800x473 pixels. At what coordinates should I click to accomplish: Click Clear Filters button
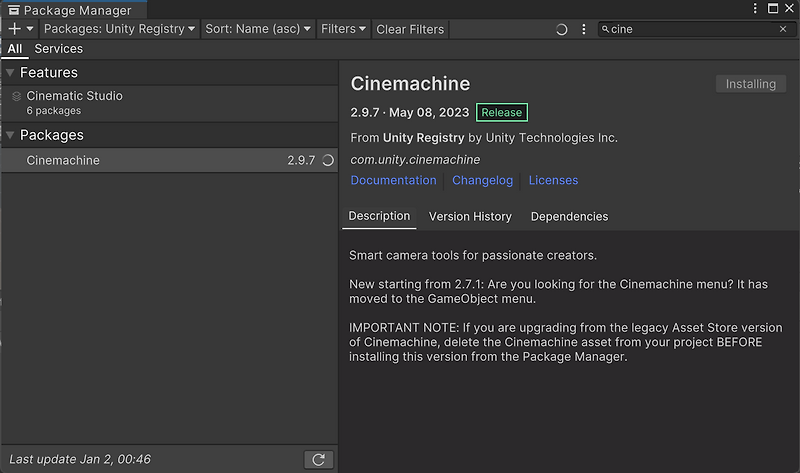tap(410, 30)
